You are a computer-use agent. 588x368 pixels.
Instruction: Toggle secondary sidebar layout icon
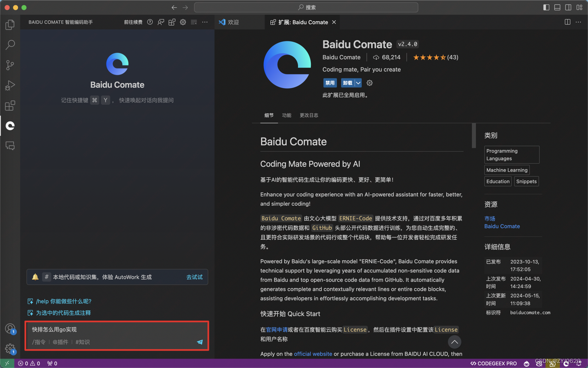point(568,7)
